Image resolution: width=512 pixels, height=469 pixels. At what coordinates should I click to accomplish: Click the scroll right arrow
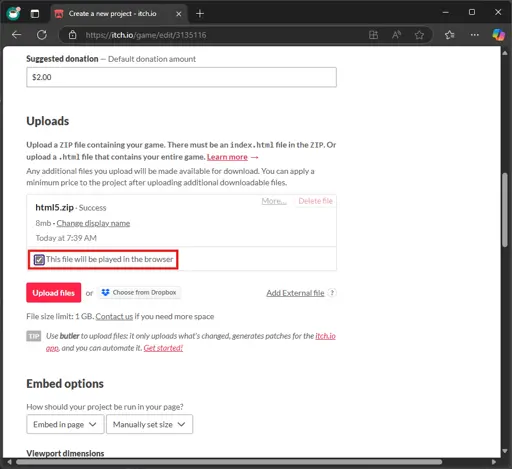click(x=494, y=462)
